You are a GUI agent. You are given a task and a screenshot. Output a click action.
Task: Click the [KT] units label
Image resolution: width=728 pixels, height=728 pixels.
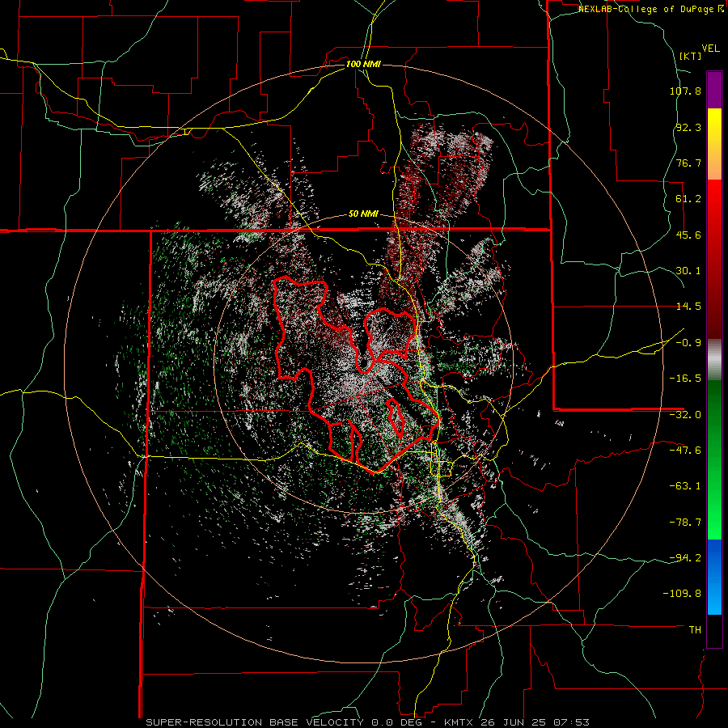pos(691,56)
